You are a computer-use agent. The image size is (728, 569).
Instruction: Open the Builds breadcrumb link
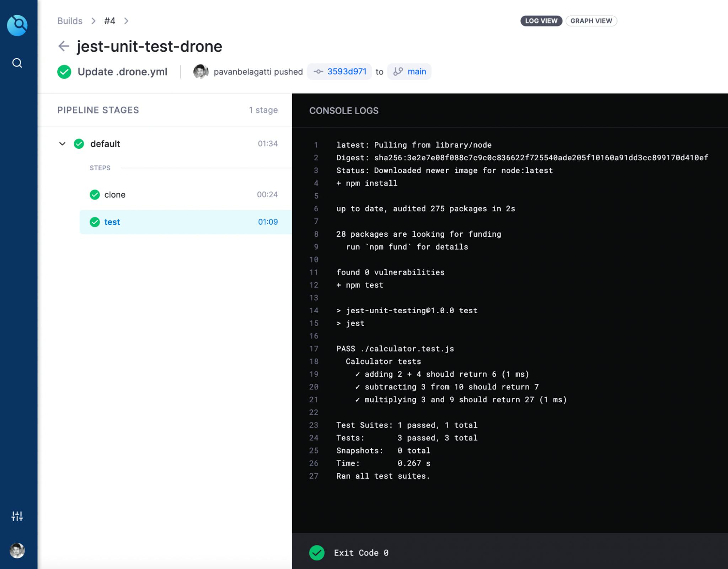[70, 21]
